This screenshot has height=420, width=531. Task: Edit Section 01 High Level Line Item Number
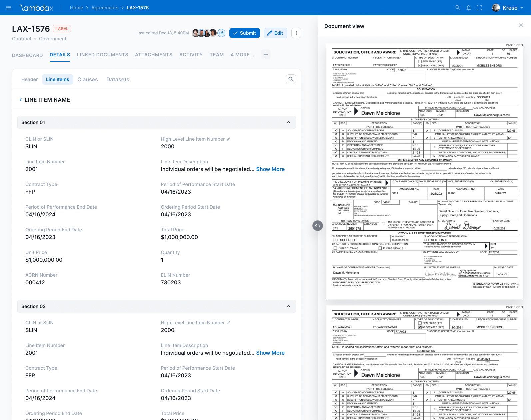pyautogui.click(x=229, y=139)
